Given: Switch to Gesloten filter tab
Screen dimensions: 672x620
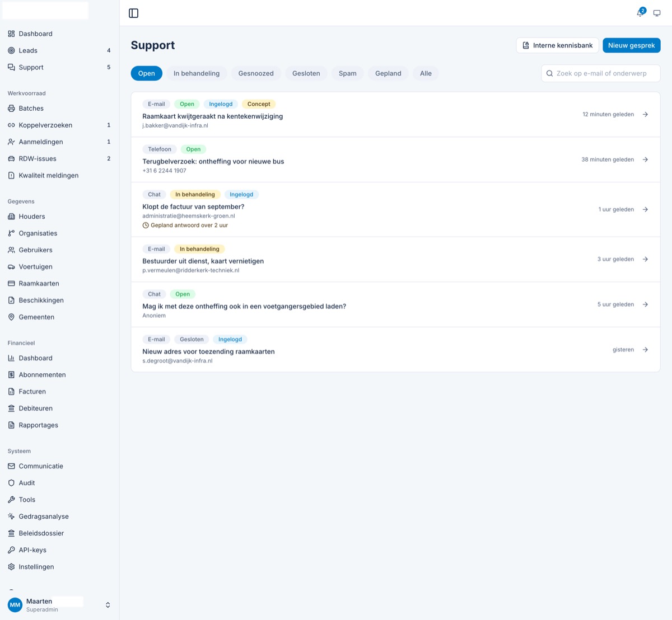Looking at the screenshot, I should 306,73.
